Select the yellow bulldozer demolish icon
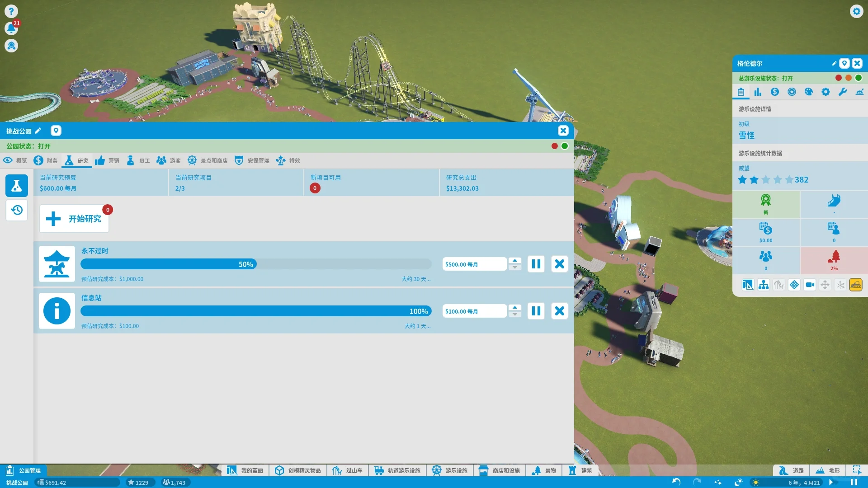868x488 pixels. pyautogui.click(x=855, y=285)
